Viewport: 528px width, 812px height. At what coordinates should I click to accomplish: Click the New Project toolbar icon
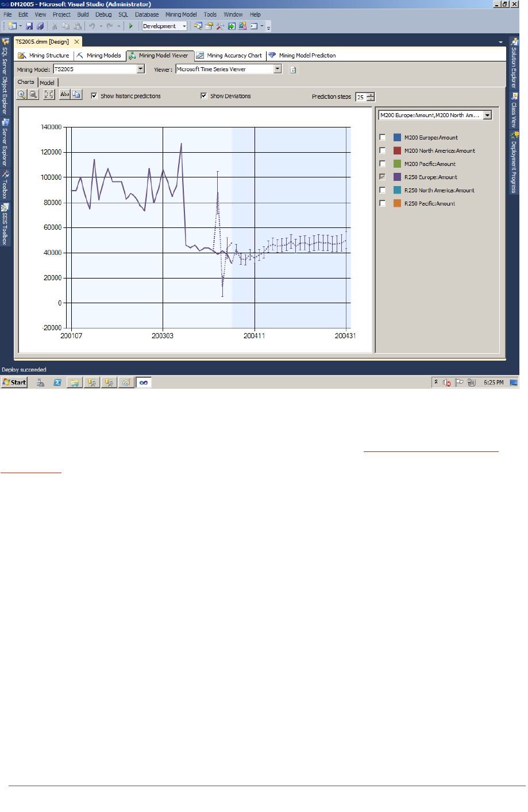pos(13,26)
